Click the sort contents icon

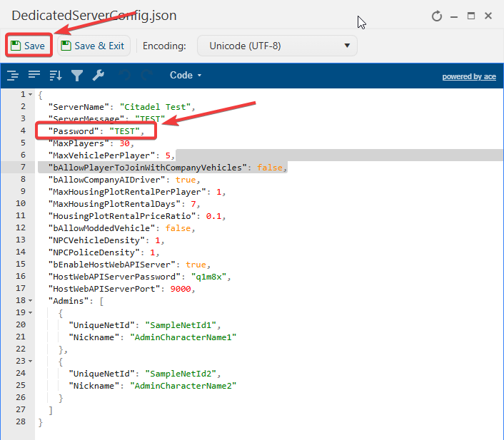click(x=56, y=76)
